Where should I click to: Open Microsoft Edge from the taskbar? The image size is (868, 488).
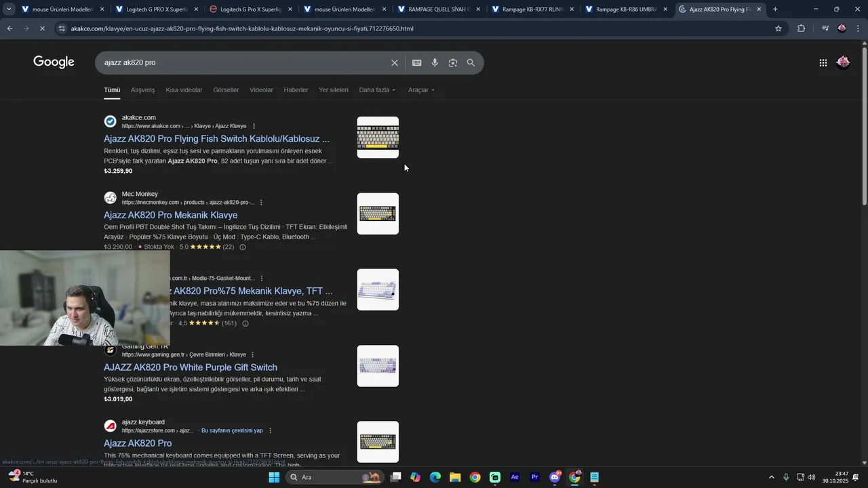[435, 477]
